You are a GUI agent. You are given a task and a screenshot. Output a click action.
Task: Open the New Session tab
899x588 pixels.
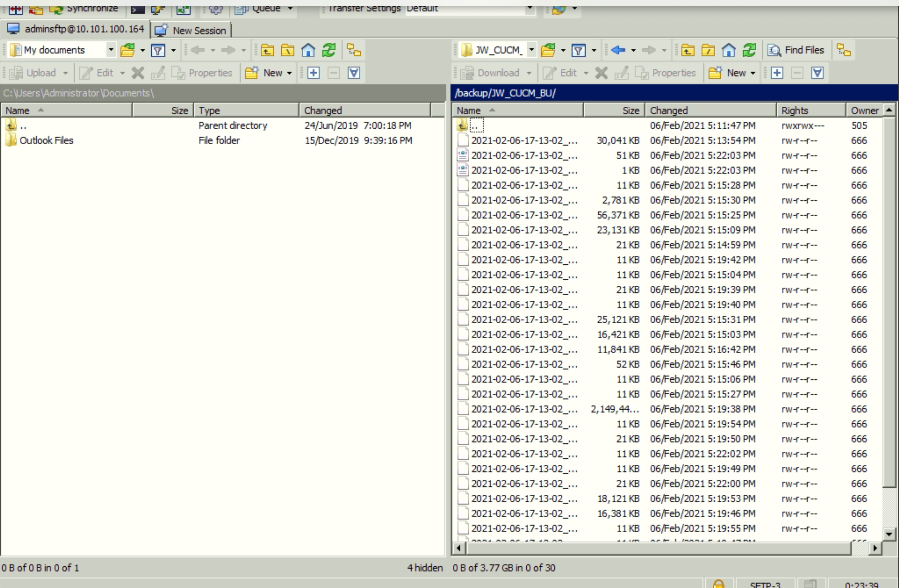tap(191, 30)
